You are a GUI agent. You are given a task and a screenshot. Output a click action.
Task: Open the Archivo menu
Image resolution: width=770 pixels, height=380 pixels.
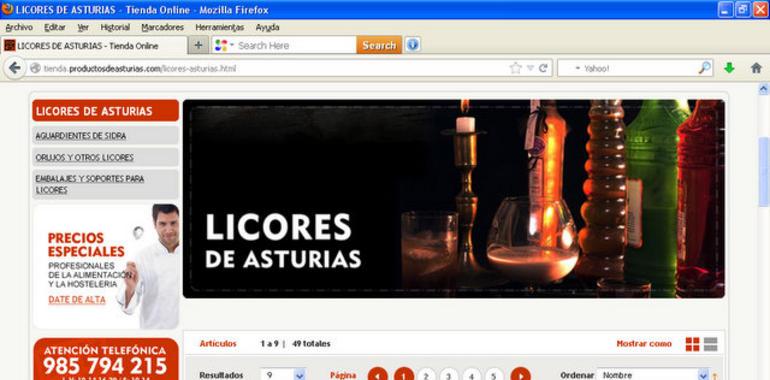click(x=19, y=27)
